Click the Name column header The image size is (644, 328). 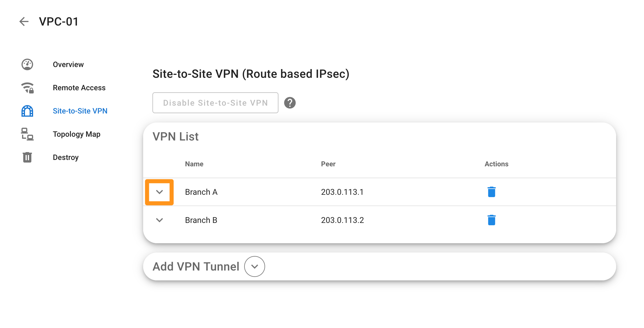pyautogui.click(x=194, y=164)
